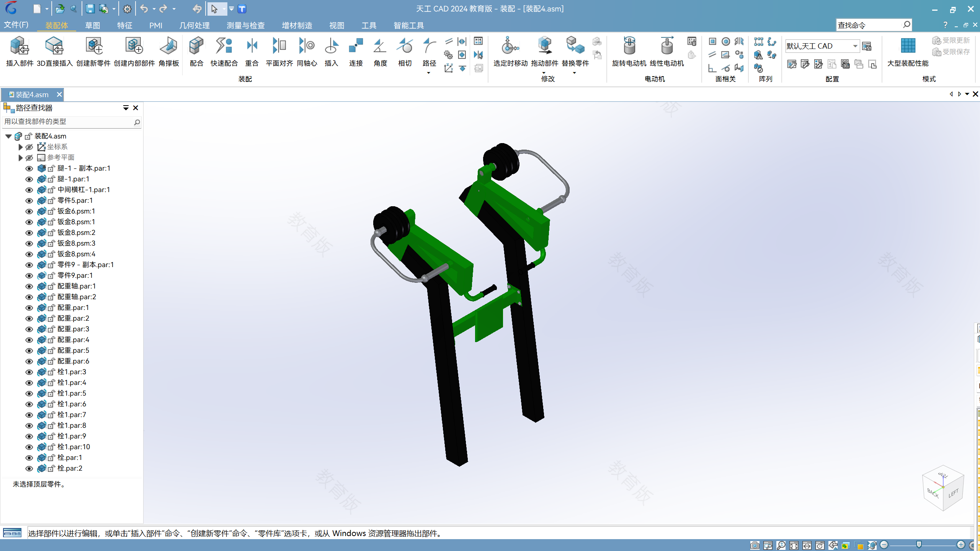Screen dimensions: 980x551
Task: Open the 默认天工 CAD configuration dropdown
Action: pos(855,46)
